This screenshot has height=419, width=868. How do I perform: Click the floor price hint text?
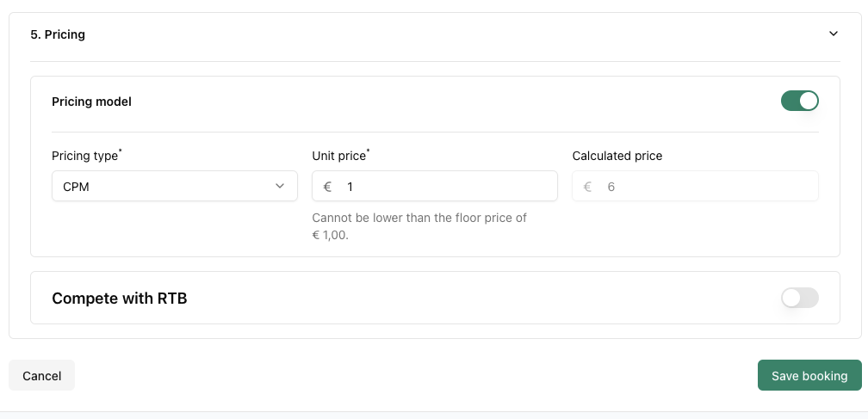tap(418, 226)
